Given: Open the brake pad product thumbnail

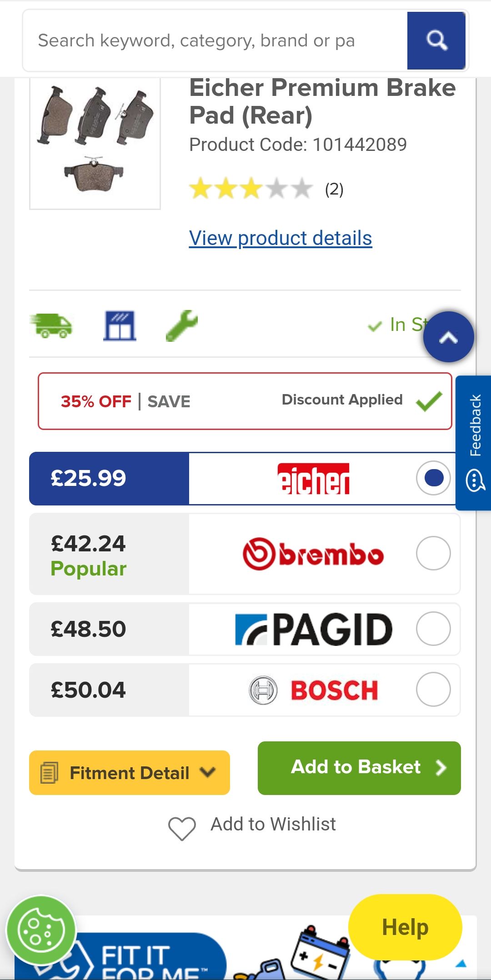Looking at the screenshot, I should coord(95,142).
